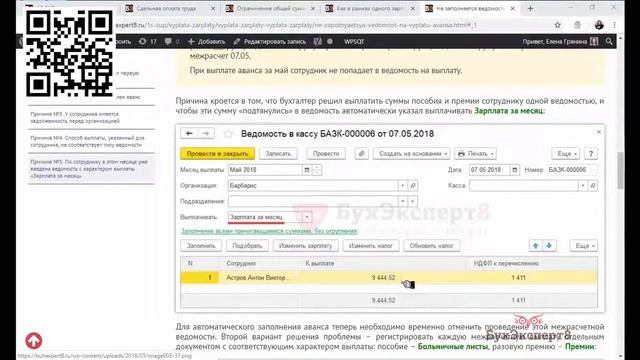Open the Касса record link icon
Viewport: 640px width, 360px height.
point(593,186)
